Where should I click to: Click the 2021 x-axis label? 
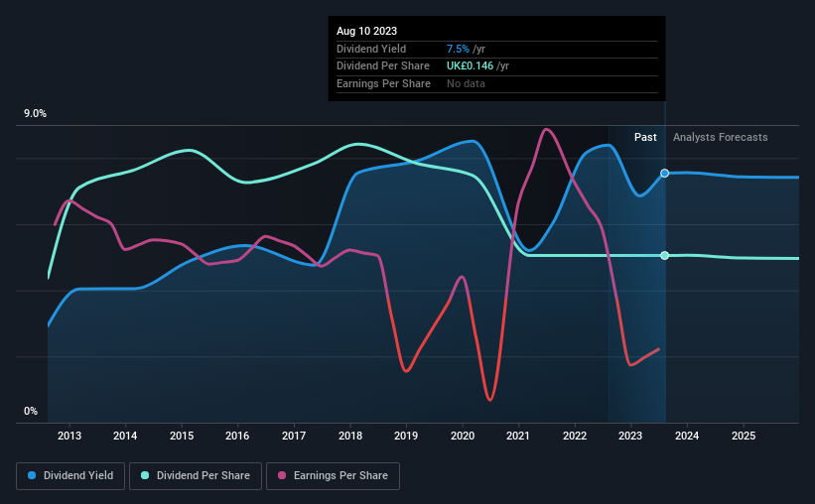[x=518, y=436]
